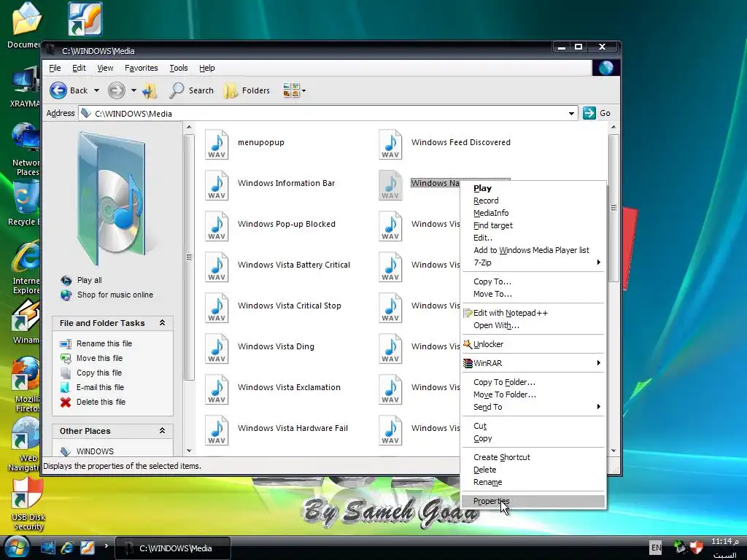Launch Internet Explorer from quick launch
This screenshot has width=747, height=560.
click(x=66, y=548)
